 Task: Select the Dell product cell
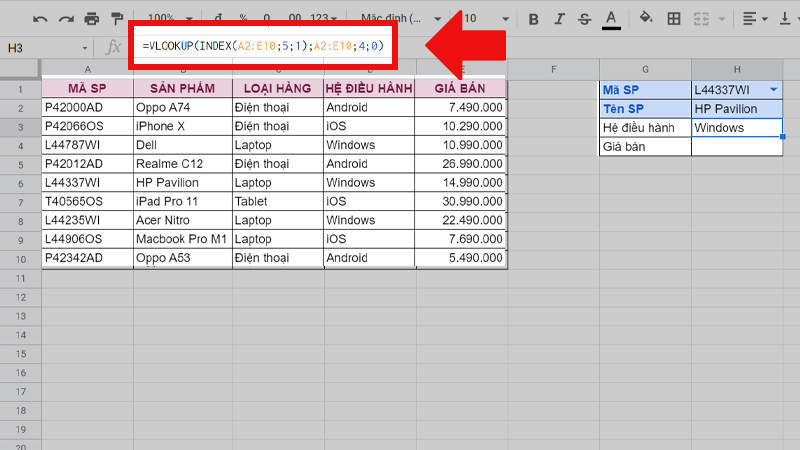(x=183, y=145)
